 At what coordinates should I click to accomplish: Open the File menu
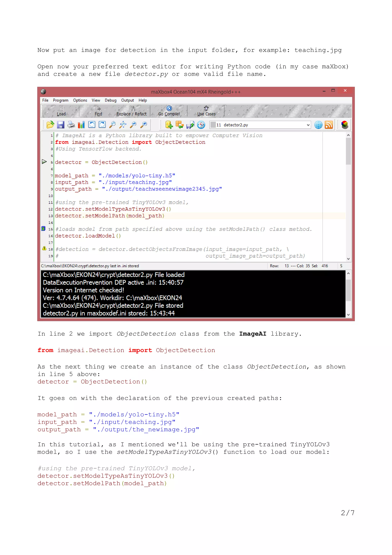coord(45,100)
